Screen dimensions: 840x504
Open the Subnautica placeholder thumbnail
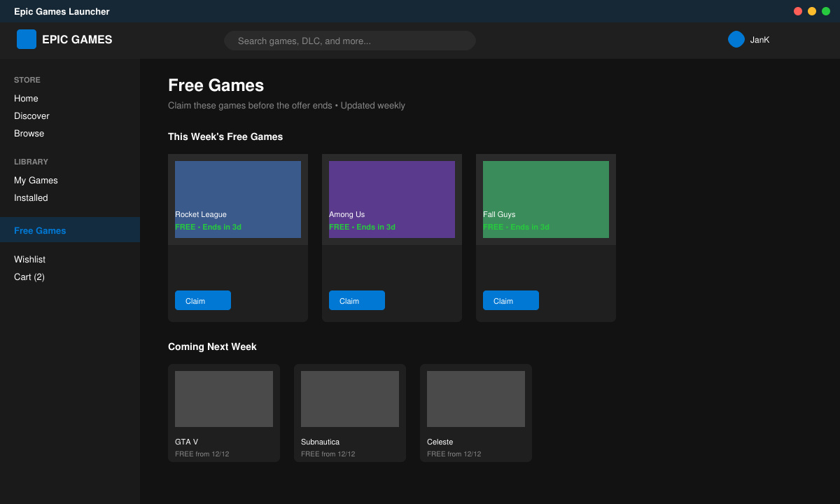(350, 399)
